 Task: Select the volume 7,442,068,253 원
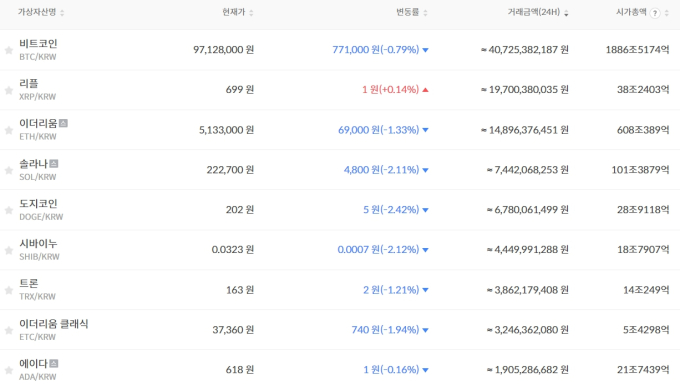[527, 170]
